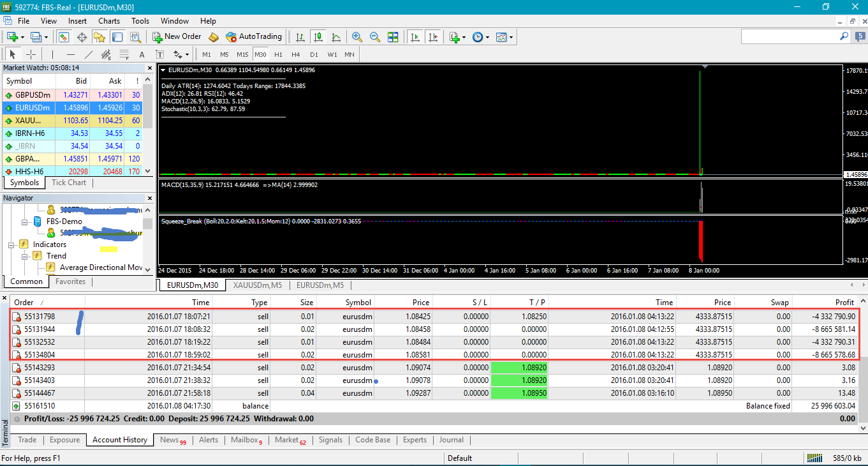Toggle the Data Window crosshair-circle icon
The image size is (868, 466).
click(x=82, y=37)
